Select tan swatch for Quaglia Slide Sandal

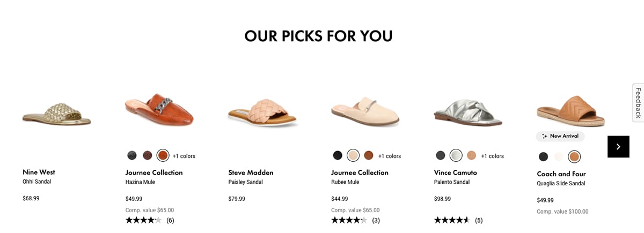574,157
